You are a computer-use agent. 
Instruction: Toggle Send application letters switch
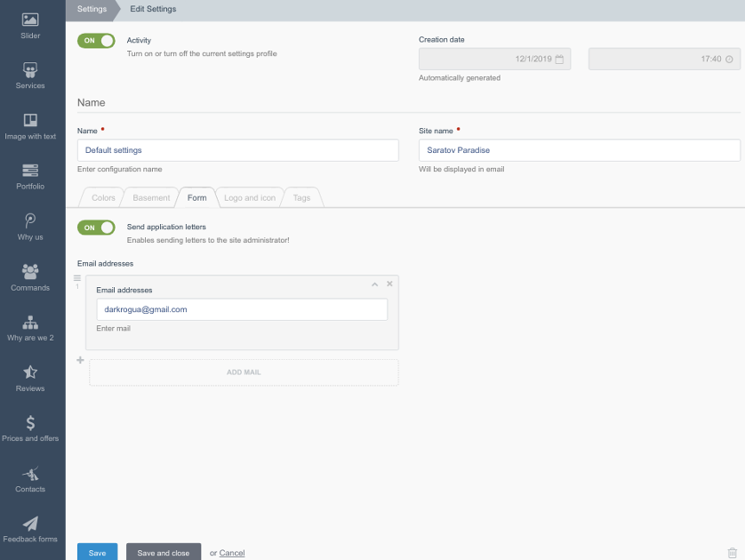tap(96, 228)
